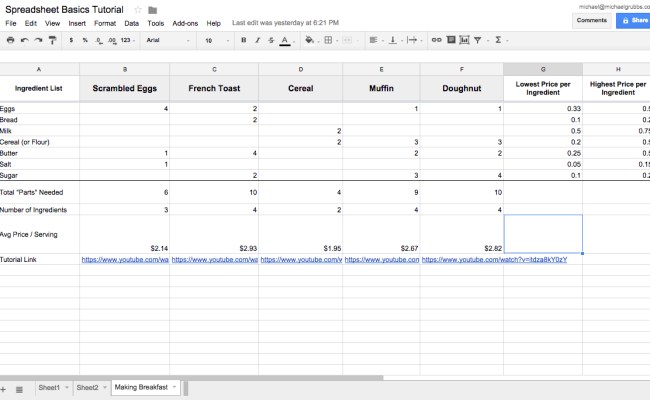Open the Tools menu
The width and height of the screenshot is (650, 400).
(x=155, y=23)
